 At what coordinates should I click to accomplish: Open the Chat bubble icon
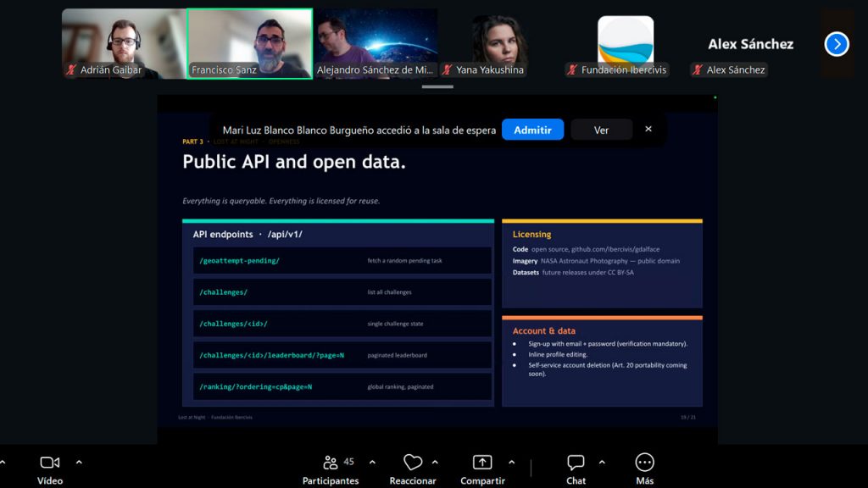576,462
